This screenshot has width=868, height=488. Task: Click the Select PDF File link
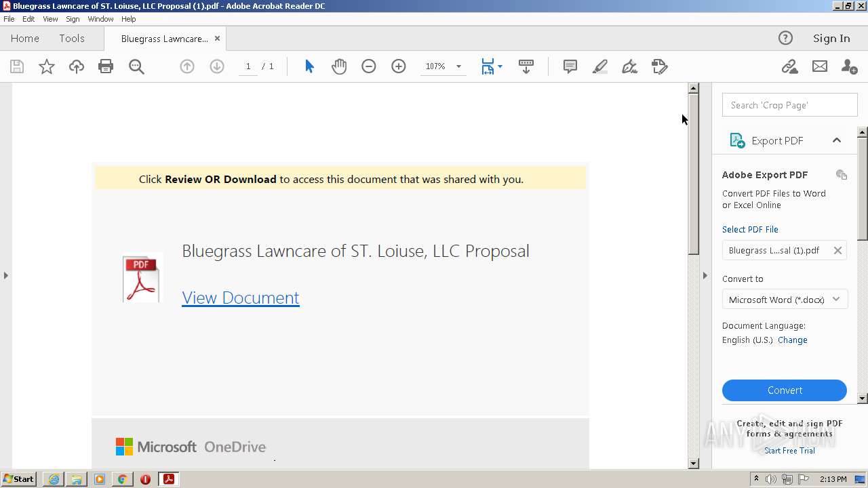point(750,229)
